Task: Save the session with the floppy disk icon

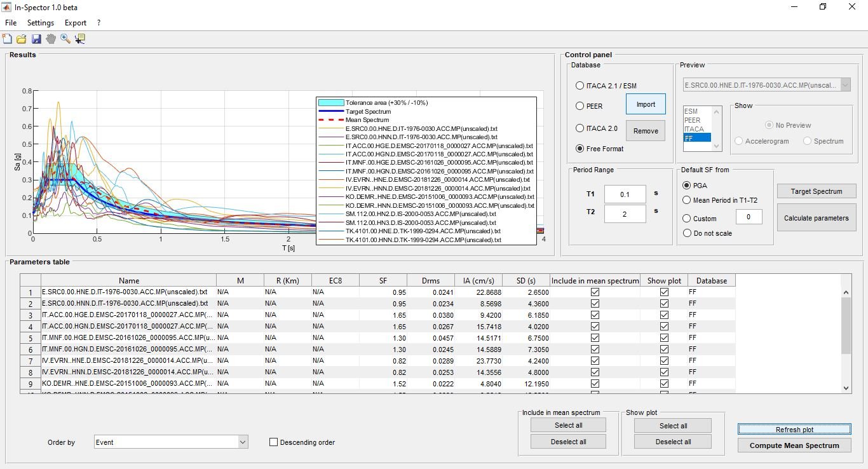Action: tap(36, 38)
